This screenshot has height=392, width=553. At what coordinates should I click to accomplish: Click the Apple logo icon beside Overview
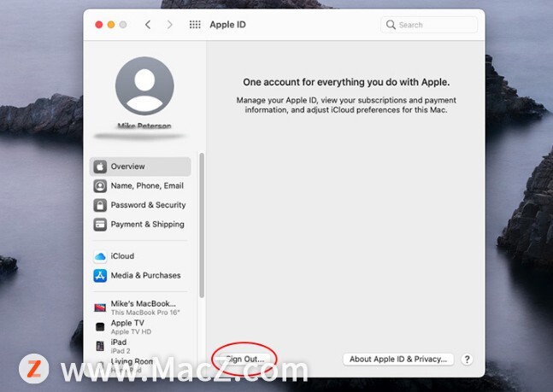100,167
